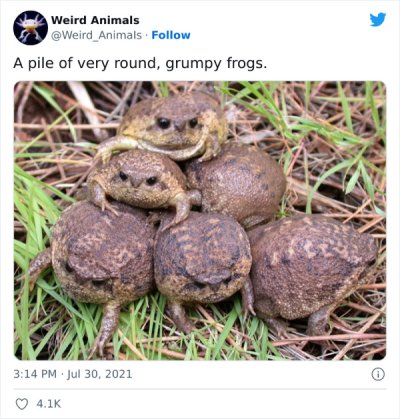Click the topmost frog's face in the photo
This screenshot has height=419, width=400.
tap(177, 124)
